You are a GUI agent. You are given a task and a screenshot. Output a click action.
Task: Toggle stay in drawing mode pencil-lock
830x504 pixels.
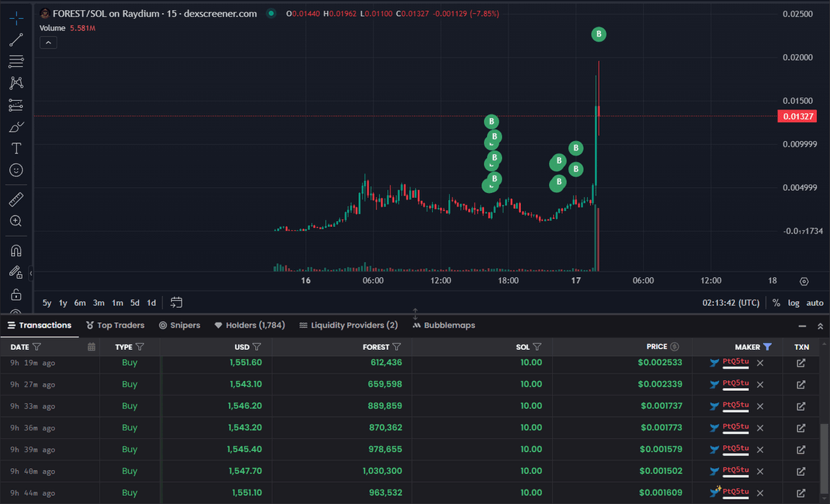click(16, 272)
